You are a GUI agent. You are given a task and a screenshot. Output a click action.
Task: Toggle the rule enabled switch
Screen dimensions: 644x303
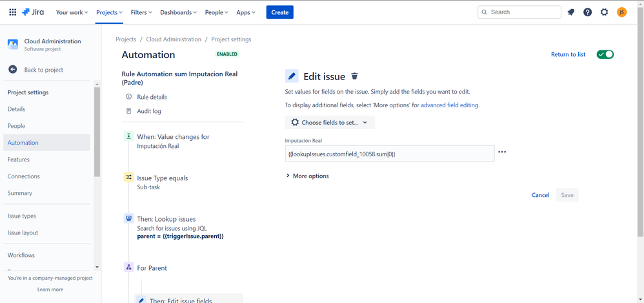click(605, 54)
